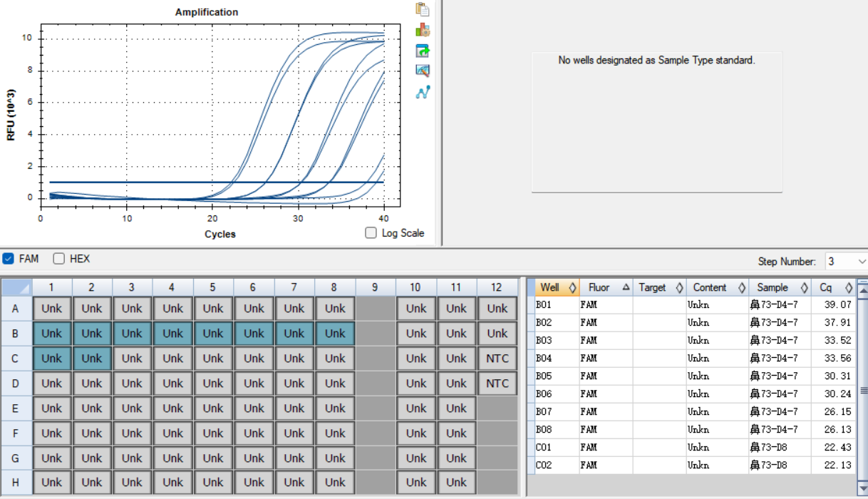Select plate row B header

click(x=16, y=334)
